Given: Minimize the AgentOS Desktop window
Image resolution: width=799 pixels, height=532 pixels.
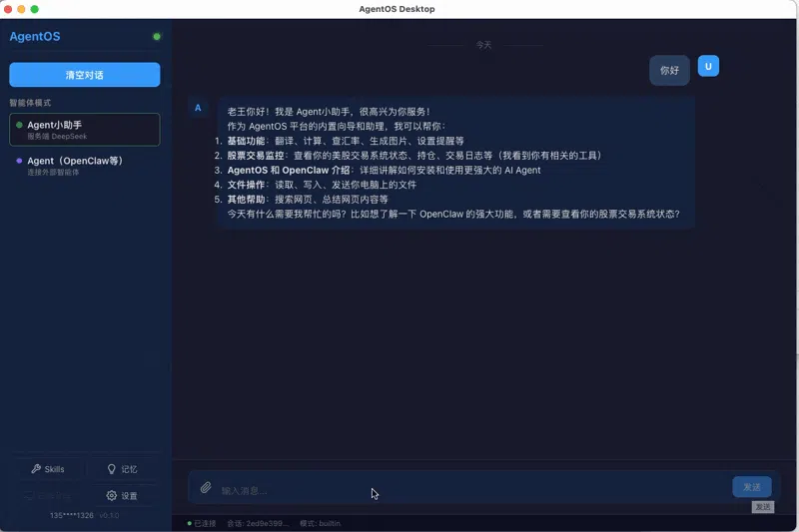Looking at the screenshot, I should coord(21,9).
